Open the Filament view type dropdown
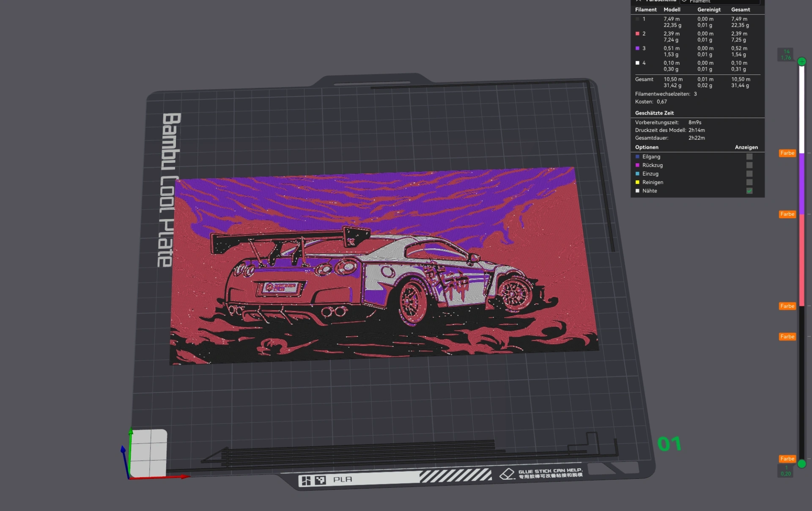812x511 pixels. [x=720, y=2]
